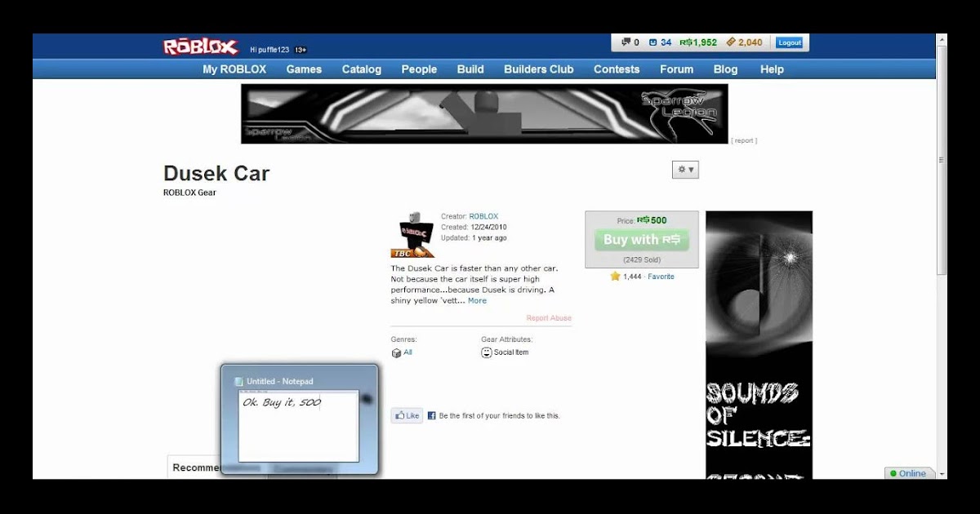The image size is (980, 514).
Task: Click inside the Notepad text area
Action: point(298,427)
